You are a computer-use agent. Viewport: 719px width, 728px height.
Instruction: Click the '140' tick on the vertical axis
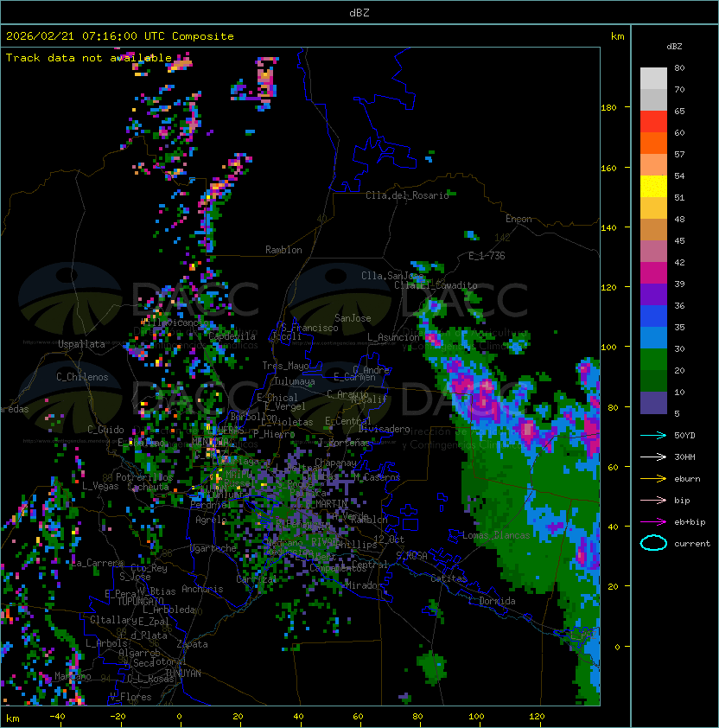pos(608,228)
